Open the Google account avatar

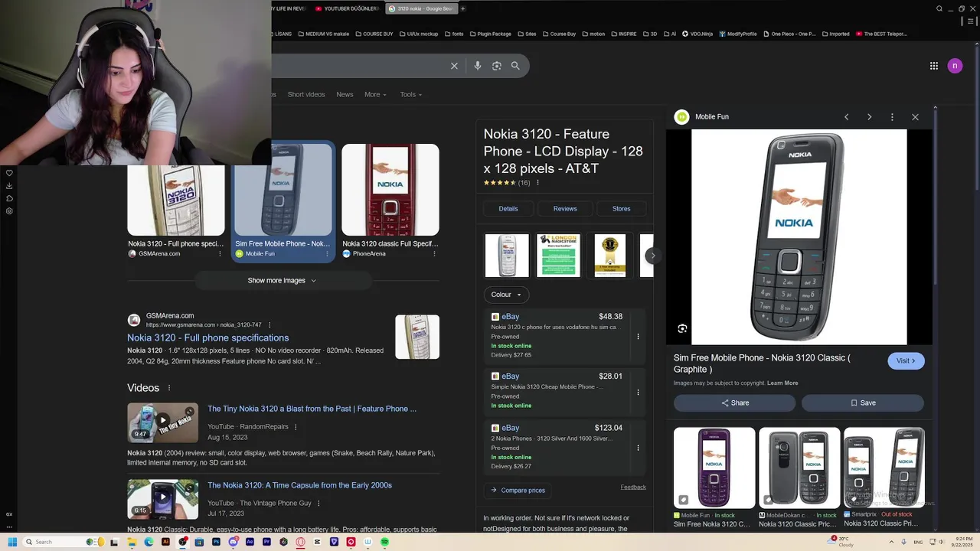click(955, 66)
